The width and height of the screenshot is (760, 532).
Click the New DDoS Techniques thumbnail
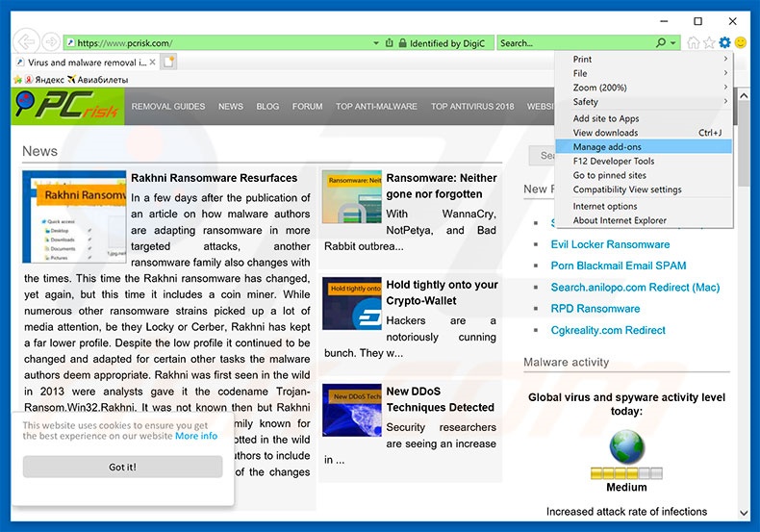point(352,410)
